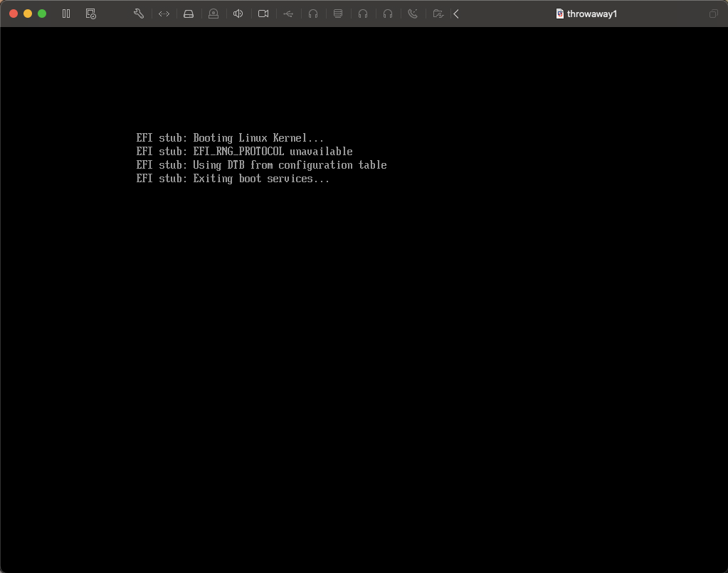
Task: Click the document icon beside throwaway1
Action: click(560, 14)
